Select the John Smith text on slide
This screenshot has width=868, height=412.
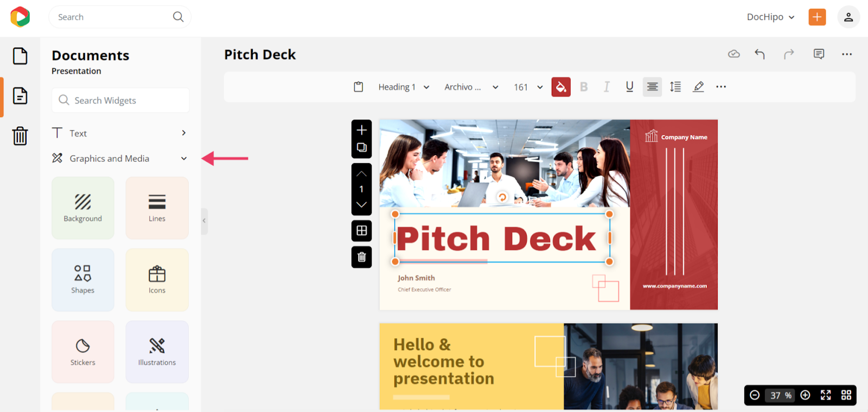416,278
